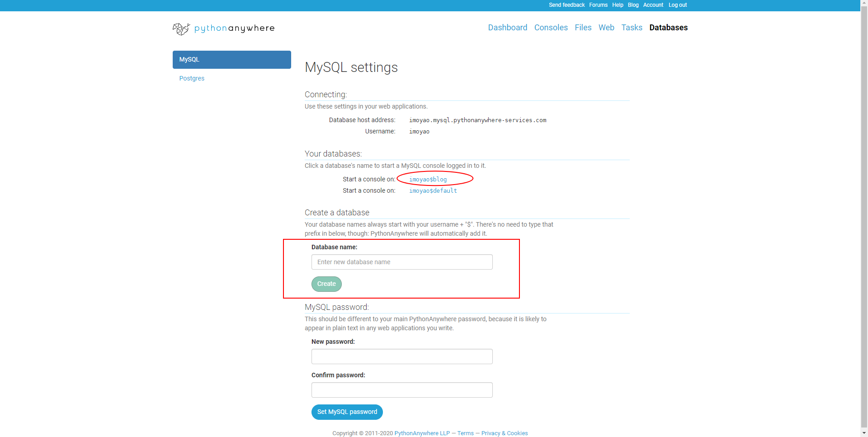Focus the Database name input field
Viewport: 868px width, 437px height.
pos(402,262)
